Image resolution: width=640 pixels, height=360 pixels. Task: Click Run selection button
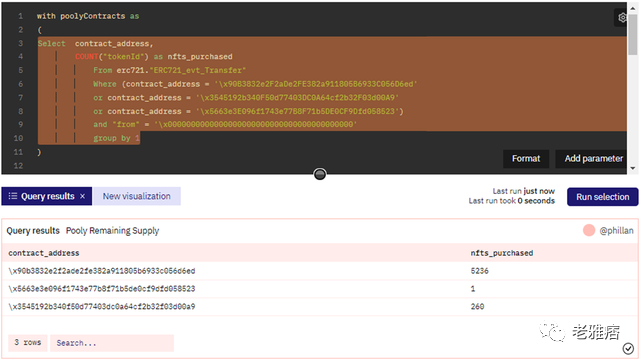(602, 197)
